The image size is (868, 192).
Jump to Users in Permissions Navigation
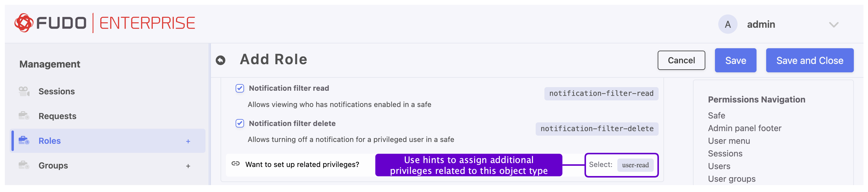coord(719,166)
